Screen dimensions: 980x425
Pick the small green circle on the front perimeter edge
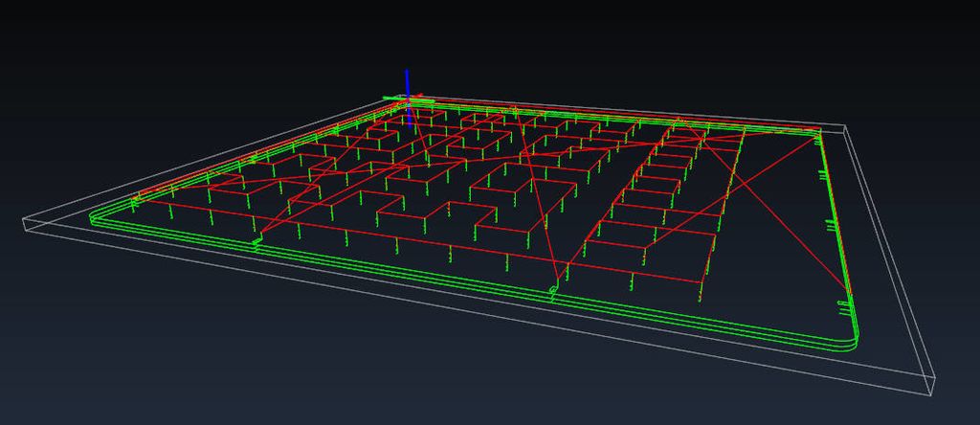[x=552, y=289]
